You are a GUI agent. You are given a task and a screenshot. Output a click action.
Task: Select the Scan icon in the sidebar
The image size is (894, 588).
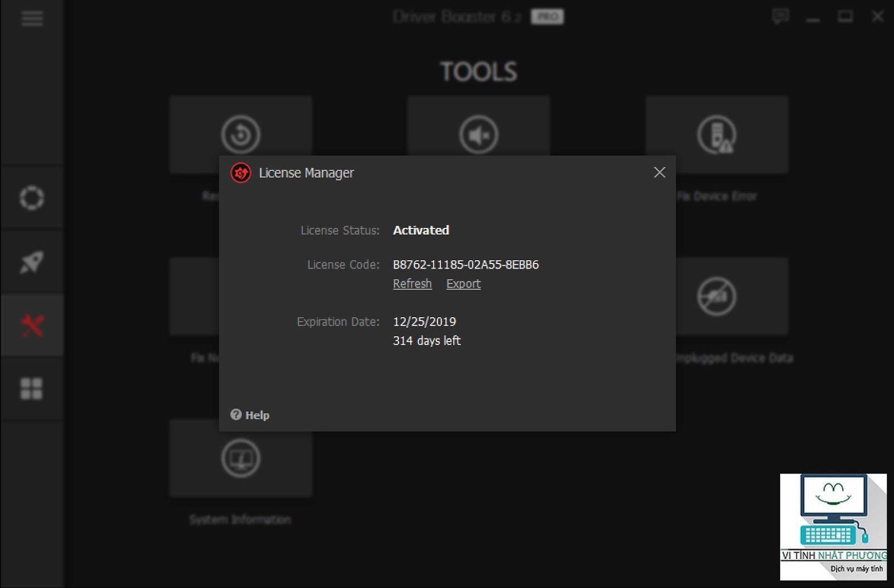coord(32,198)
